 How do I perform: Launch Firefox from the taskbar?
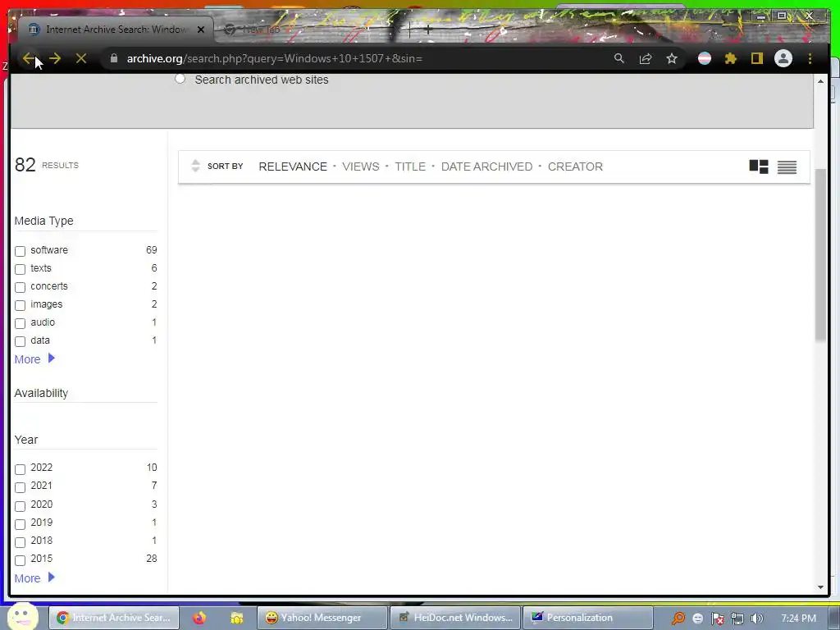click(x=199, y=618)
